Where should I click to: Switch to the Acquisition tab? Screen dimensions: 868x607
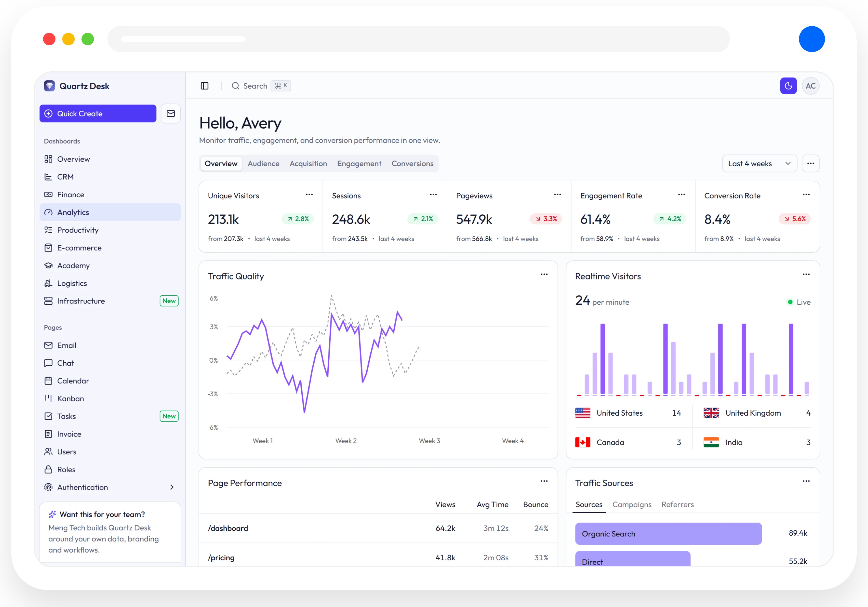tap(308, 164)
